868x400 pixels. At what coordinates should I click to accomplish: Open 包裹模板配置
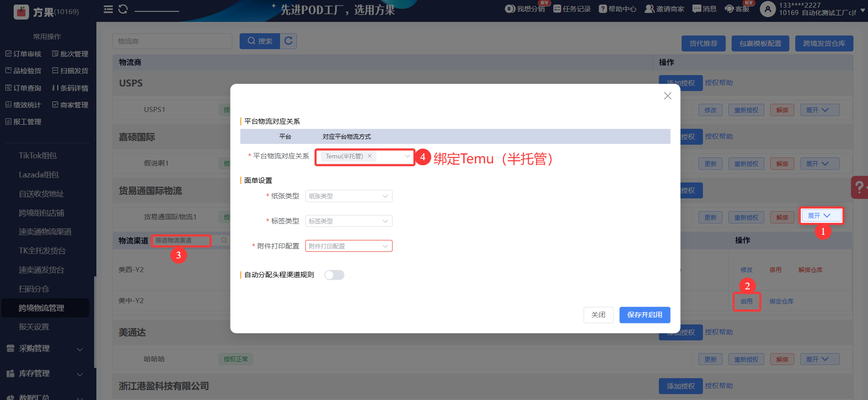click(x=760, y=44)
